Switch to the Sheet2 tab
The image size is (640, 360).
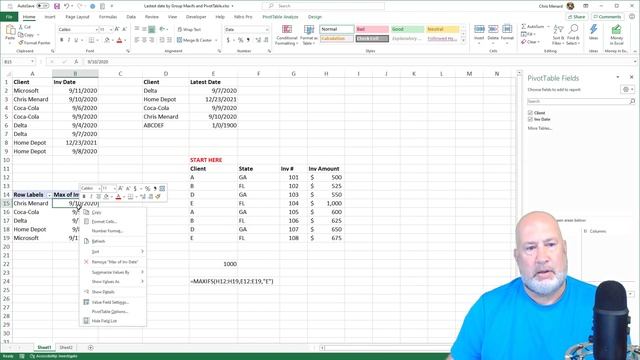tap(66, 347)
